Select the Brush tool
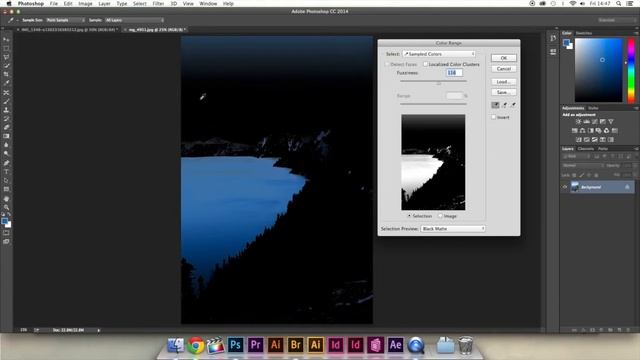Image resolution: width=640 pixels, height=360 pixels. (x=6, y=101)
